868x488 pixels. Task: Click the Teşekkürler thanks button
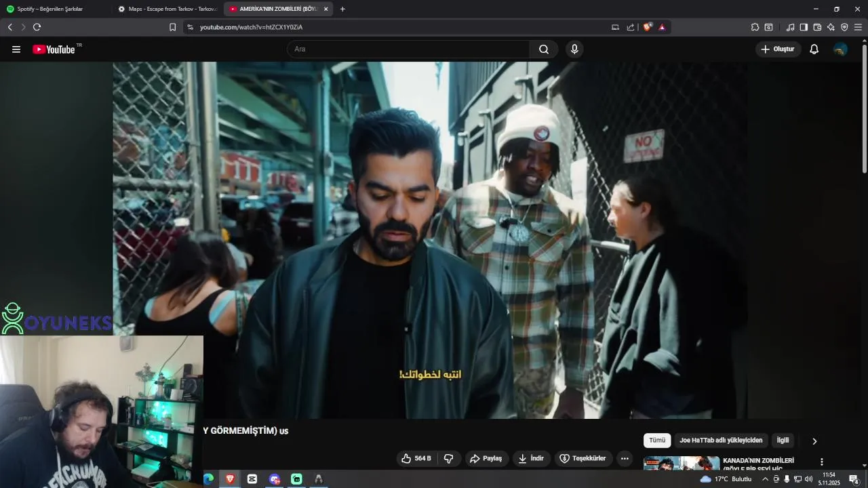coord(583,459)
